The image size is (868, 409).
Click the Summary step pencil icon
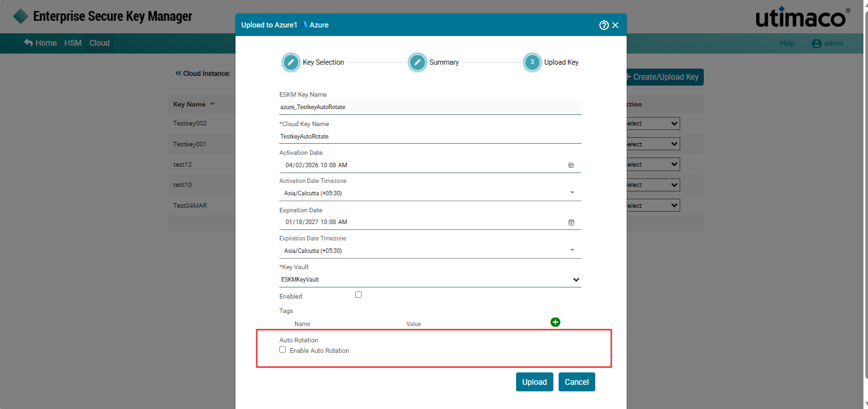417,62
